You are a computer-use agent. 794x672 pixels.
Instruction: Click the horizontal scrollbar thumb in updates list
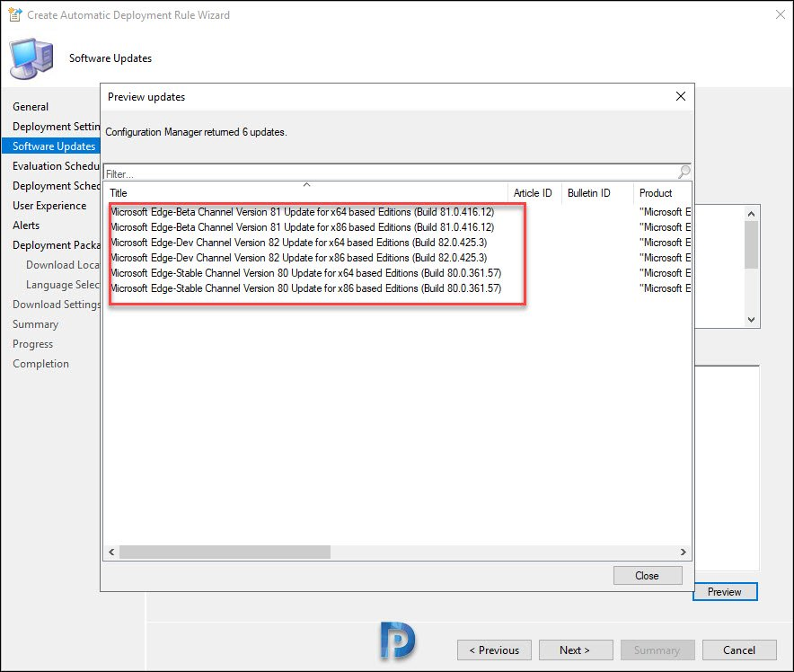(x=225, y=552)
